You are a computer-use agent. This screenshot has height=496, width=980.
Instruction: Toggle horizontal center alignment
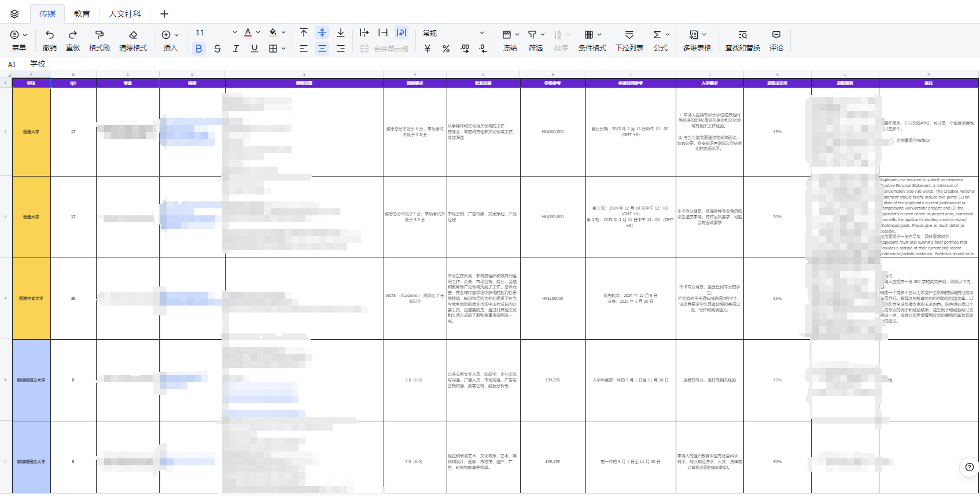(x=322, y=49)
